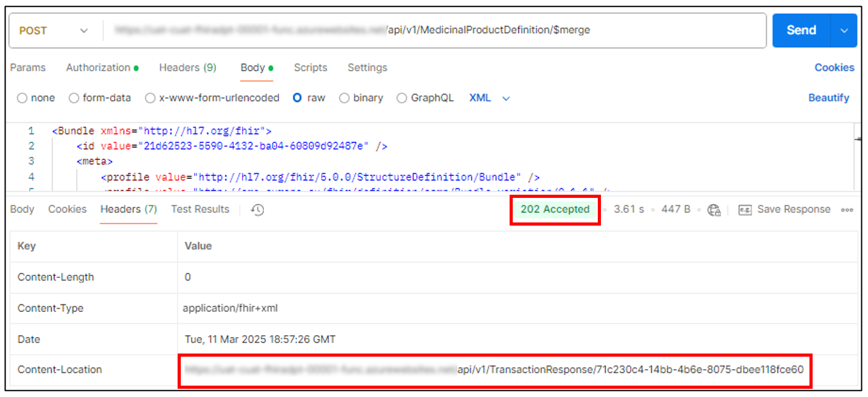Open the Cookies link at right
Screen dimensions: 868x397
coord(834,67)
